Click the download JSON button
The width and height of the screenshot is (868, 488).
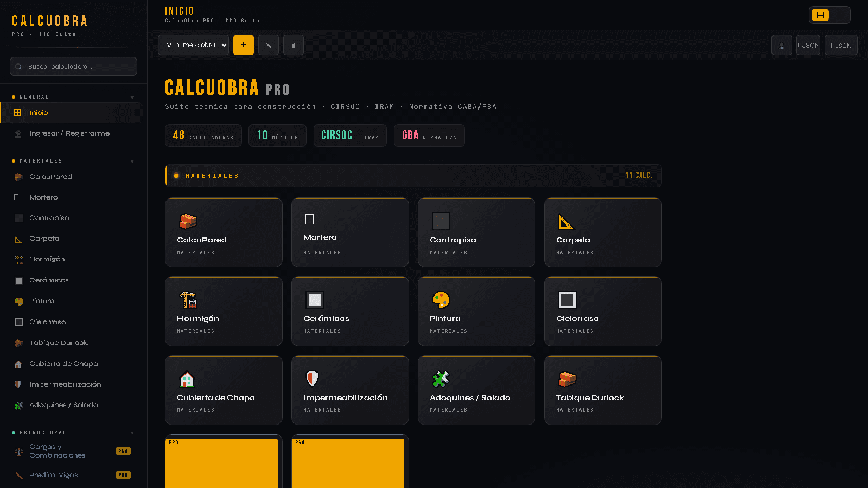pos(808,45)
